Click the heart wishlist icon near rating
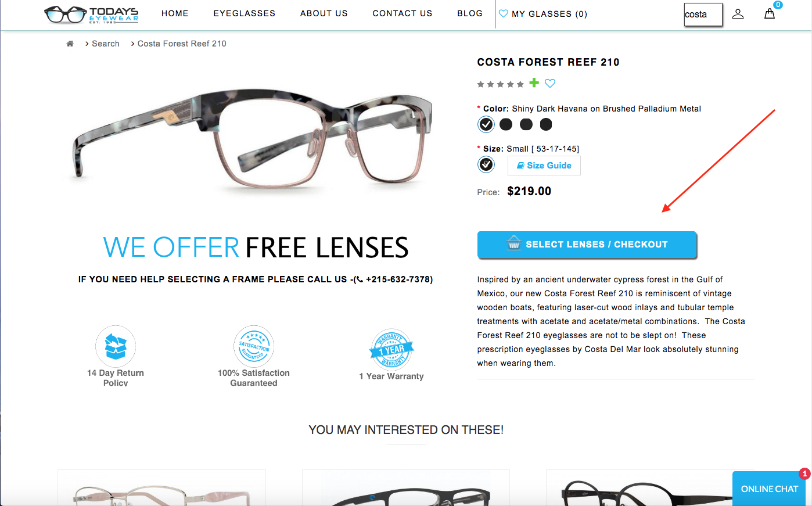Screen dimensions: 812x506 point(550,84)
